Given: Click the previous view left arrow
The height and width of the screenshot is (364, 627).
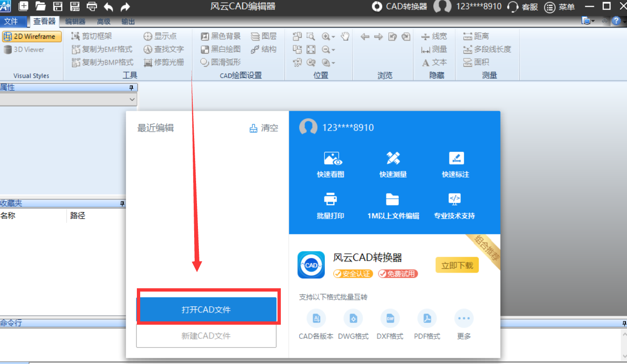Looking at the screenshot, I should (365, 36).
